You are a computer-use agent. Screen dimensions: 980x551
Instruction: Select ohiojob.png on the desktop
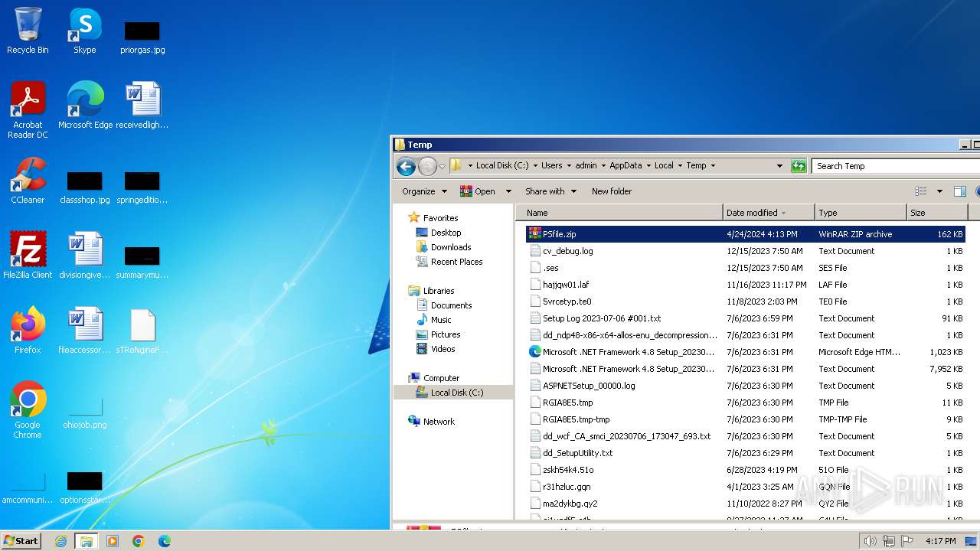[85, 413]
